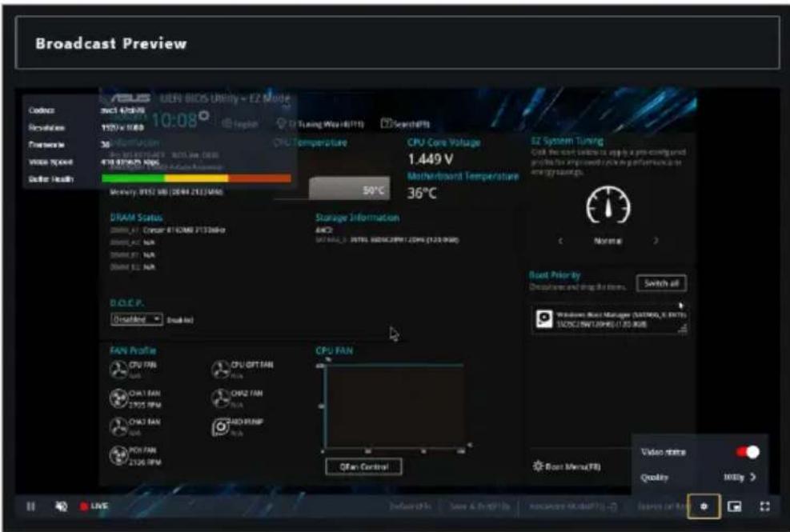Image resolution: width=790 pixels, height=532 pixels.
Task: Click the AIO PUMP icon
Action: 221,427
